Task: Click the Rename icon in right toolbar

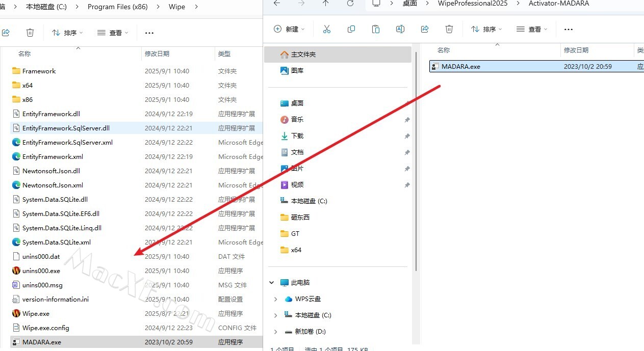Action: coord(400,29)
